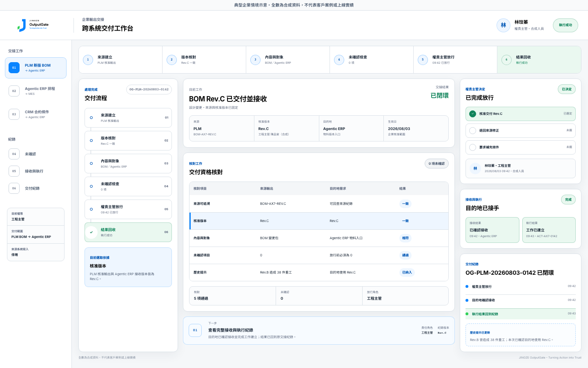The width and height of the screenshot is (588, 368).
Task: Click 執行結果回到紀錄 timeline entry
Action: coord(521,314)
